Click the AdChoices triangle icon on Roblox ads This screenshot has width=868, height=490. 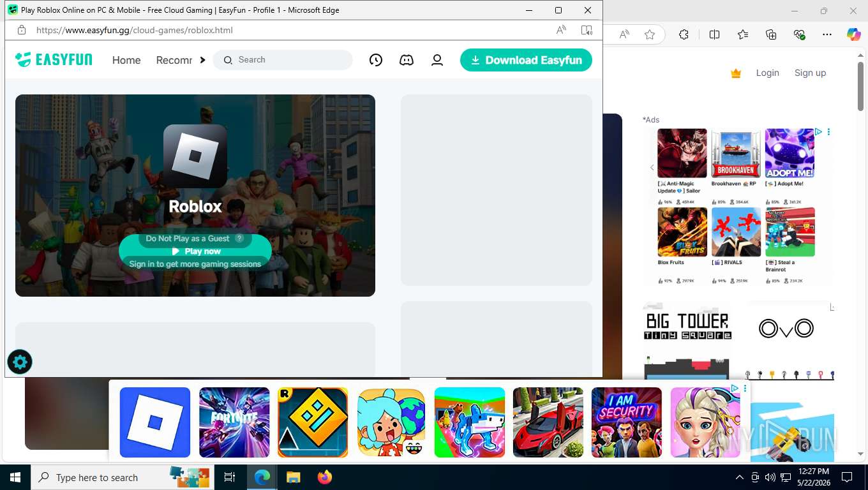(818, 132)
